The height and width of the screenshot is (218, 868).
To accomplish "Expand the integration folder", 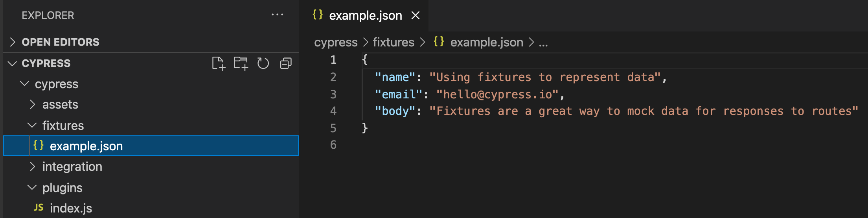I will (33, 166).
